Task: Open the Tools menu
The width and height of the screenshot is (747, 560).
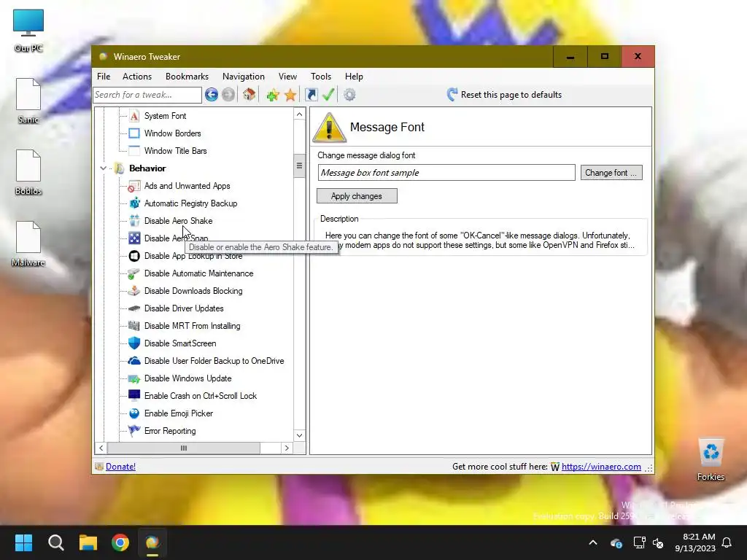Action: [321, 76]
